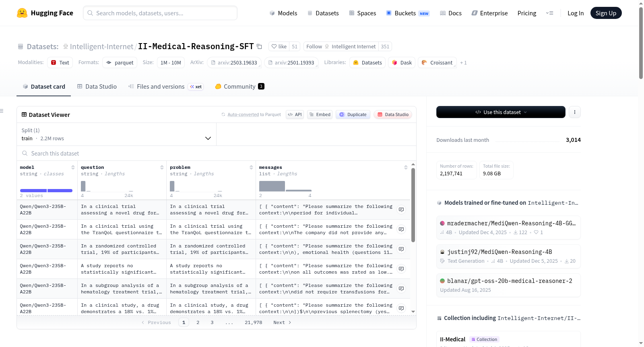Select the Dataset card tab
The image size is (644, 347).
pyautogui.click(x=44, y=86)
